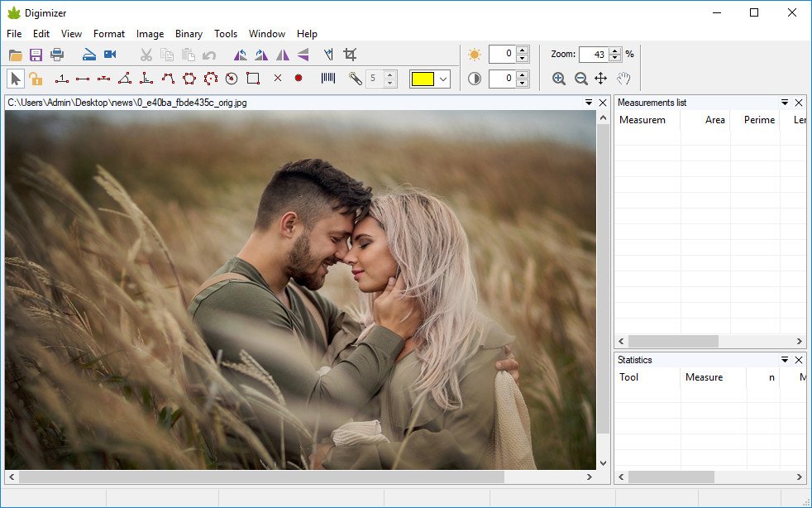This screenshot has width=812, height=508.
Task: Increase the Zoom percentage with up arrow
Action: pyautogui.click(x=614, y=50)
